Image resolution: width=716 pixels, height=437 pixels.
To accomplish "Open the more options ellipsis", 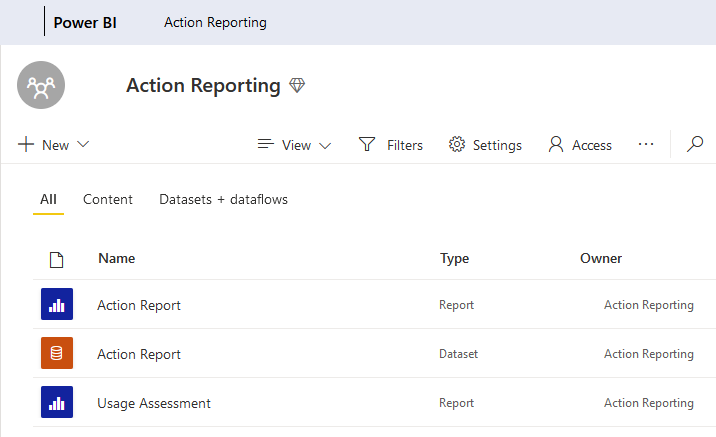I will (x=646, y=144).
